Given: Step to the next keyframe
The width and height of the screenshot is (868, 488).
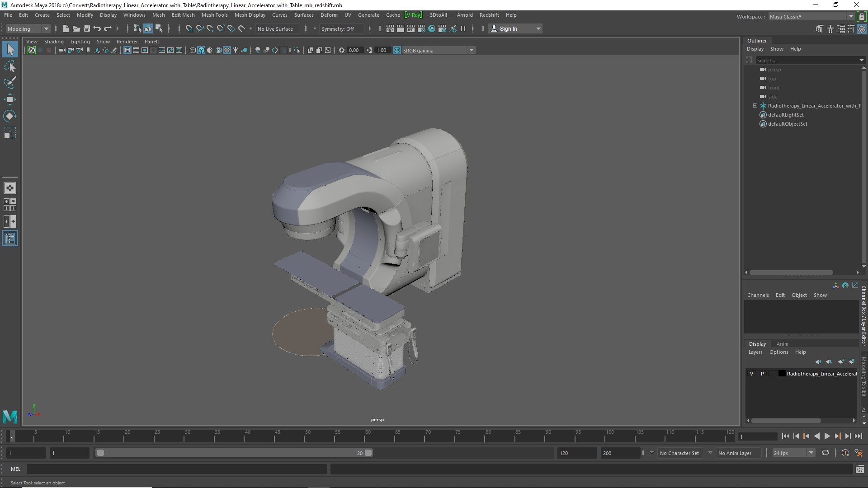Looking at the screenshot, I should click(x=838, y=436).
